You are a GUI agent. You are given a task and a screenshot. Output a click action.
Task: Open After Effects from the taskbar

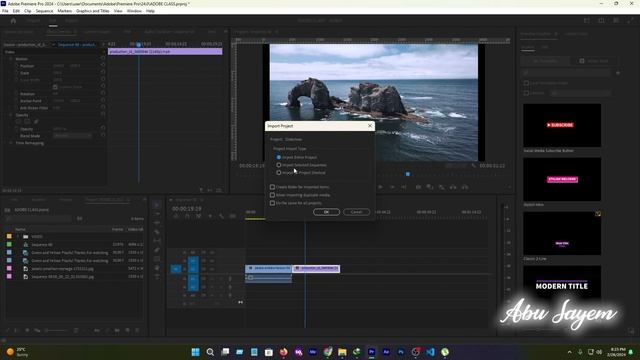pyautogui.click(x=386, y=352)
